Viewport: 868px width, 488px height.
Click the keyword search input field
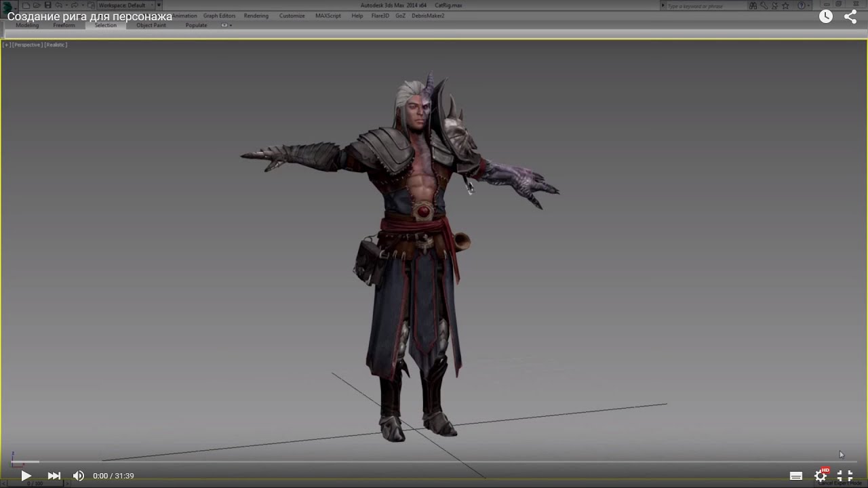[705, 6]
